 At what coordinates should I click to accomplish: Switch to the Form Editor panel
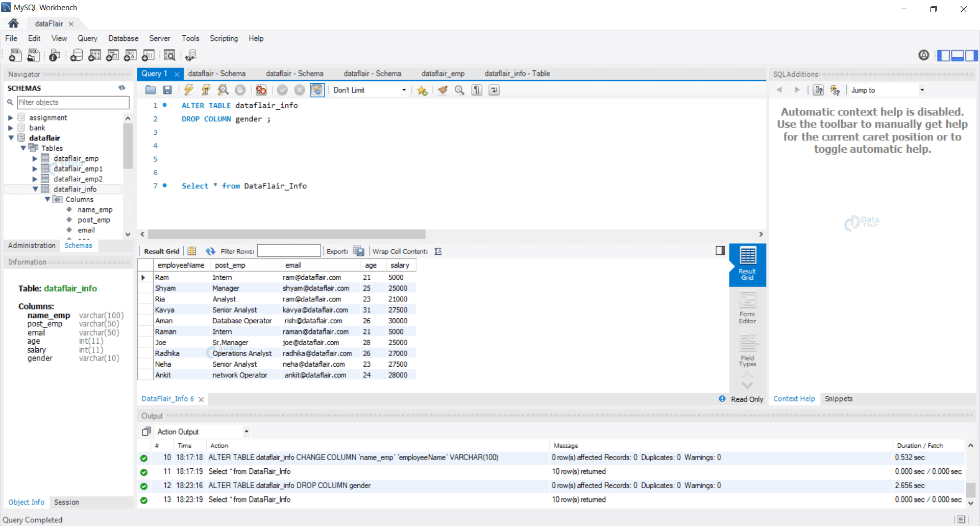click(x=747, y=306)
